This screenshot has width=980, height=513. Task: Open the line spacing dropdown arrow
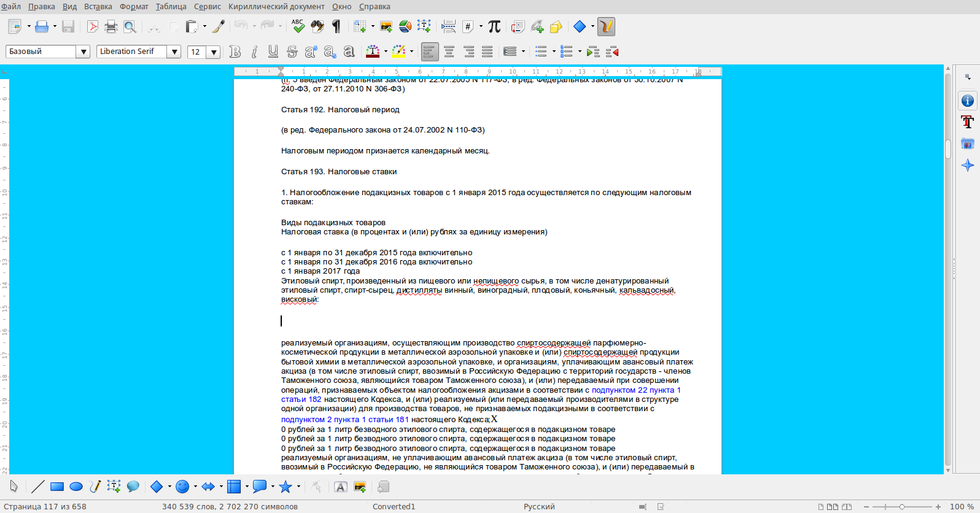(523, 52)
